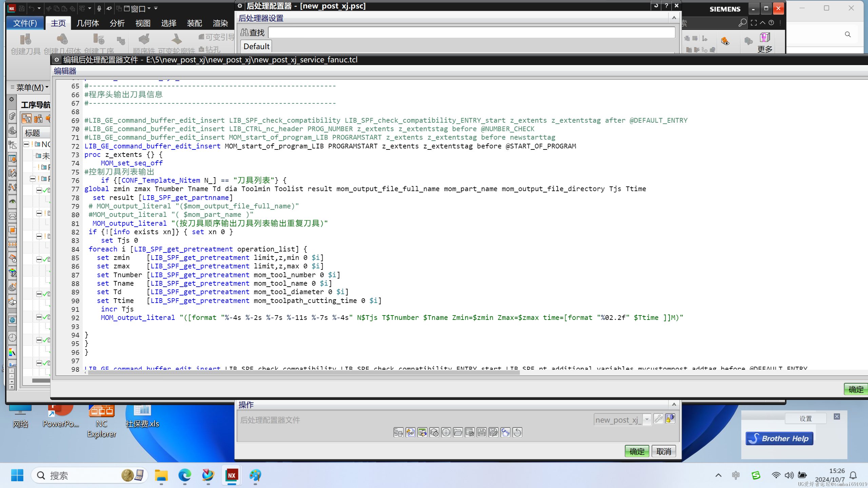Switch to the 主页 ribbon tab

tap(58, 23)
